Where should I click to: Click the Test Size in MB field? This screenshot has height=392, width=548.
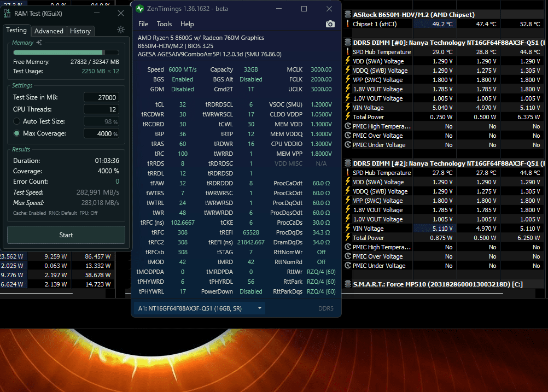click(x=101, y=97)
